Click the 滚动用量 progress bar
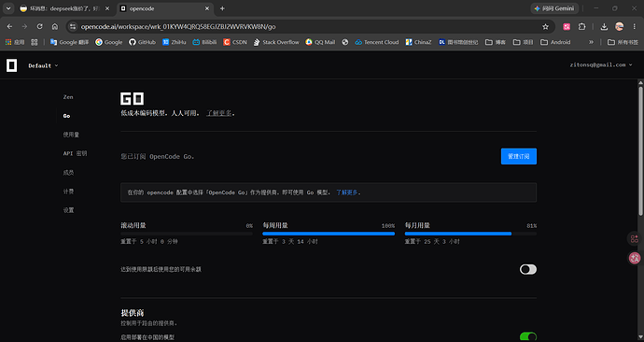Screen dimensions: 644x342 (x=187, y=234)
